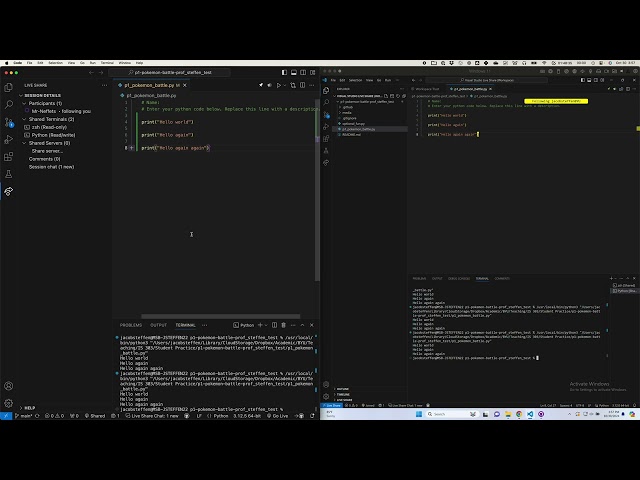The image size is (640, 480).
Task: Open Search view in left VS Code window
Action: [8, 104]
